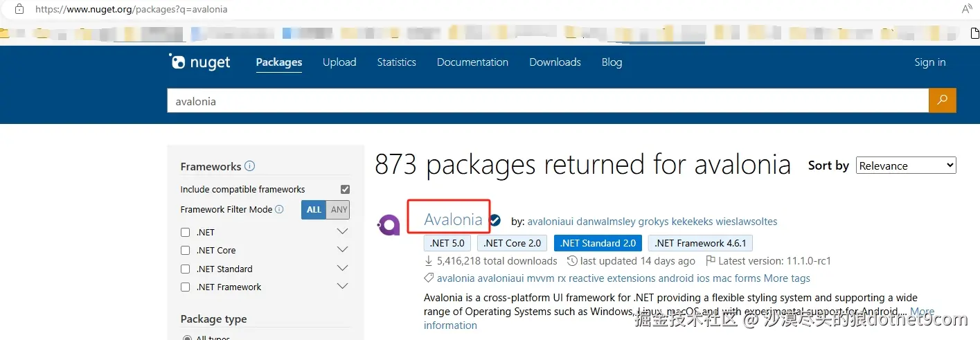
Task: Open the Downloads page
Action: [x=555, y=62]
